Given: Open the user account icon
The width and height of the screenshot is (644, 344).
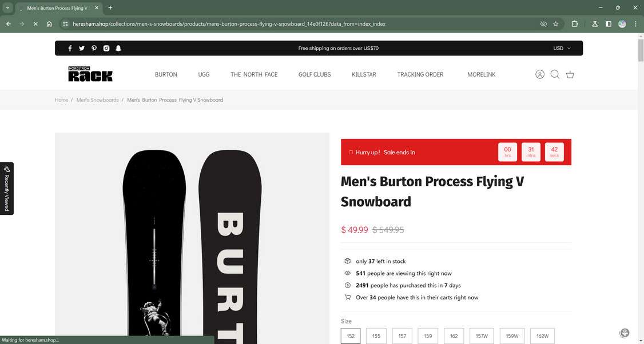Looking at the screenshot, I should click(540, 74).
